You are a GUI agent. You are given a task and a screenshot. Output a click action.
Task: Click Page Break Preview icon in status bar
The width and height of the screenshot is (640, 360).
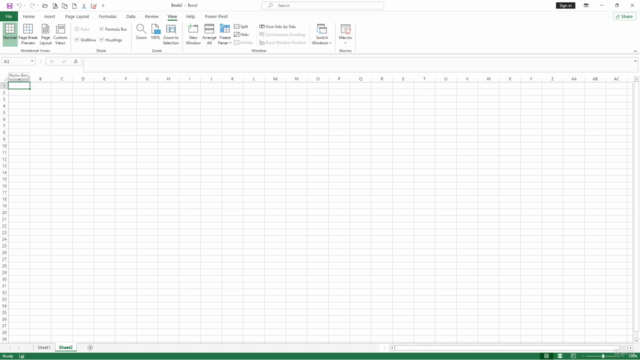pyautogui.click(x=573, y=356)
